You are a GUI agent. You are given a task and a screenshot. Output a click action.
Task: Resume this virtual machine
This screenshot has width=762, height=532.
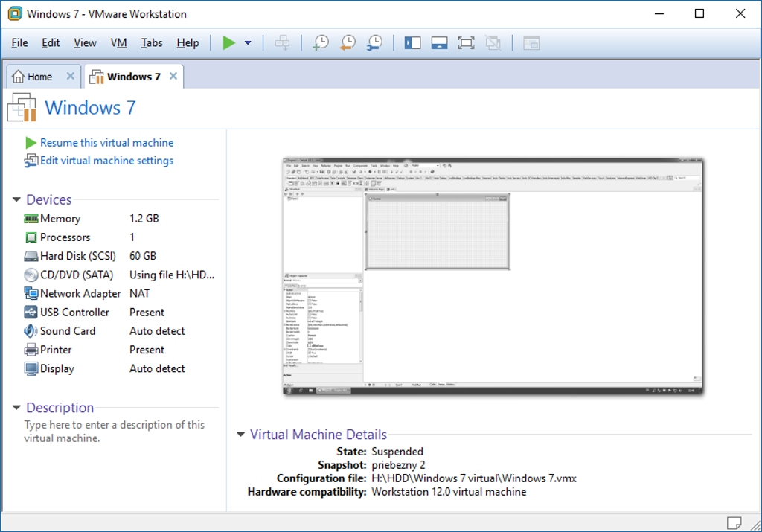click(106, 143)
